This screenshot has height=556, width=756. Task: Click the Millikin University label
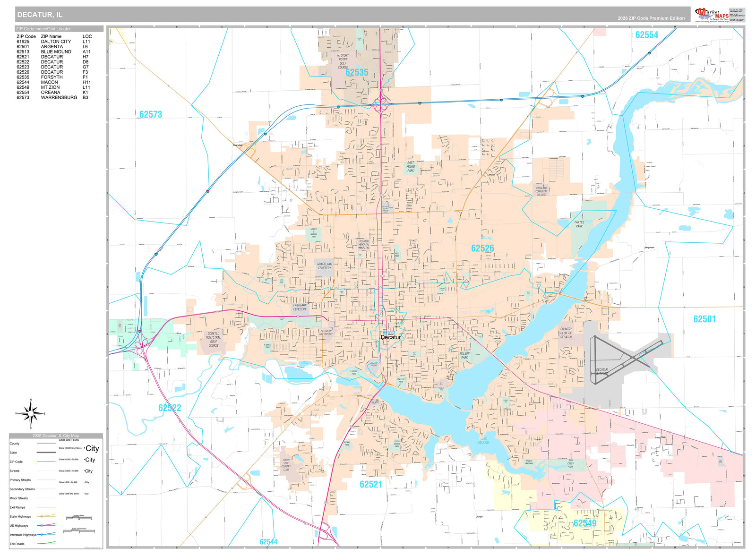pos(326,333)
